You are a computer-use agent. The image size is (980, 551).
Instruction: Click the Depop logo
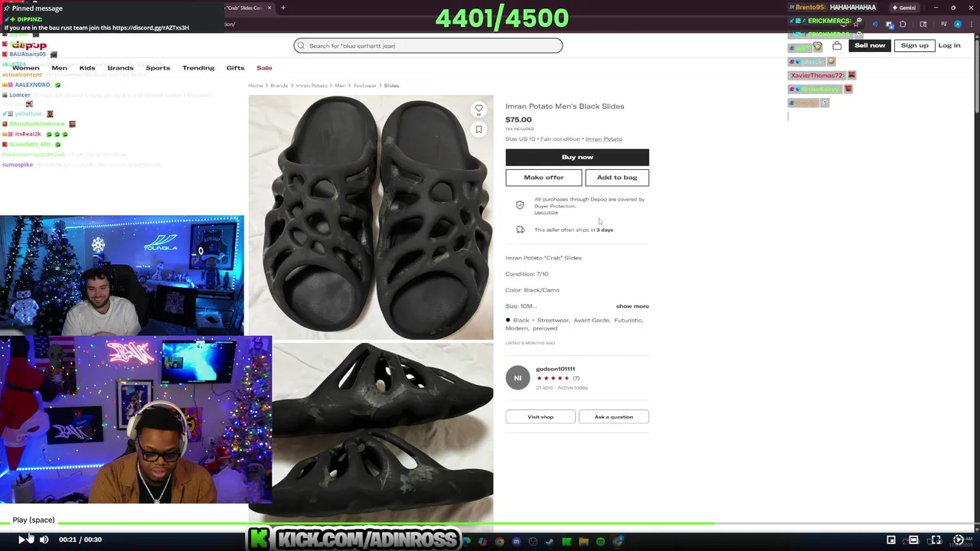point(29,46)
